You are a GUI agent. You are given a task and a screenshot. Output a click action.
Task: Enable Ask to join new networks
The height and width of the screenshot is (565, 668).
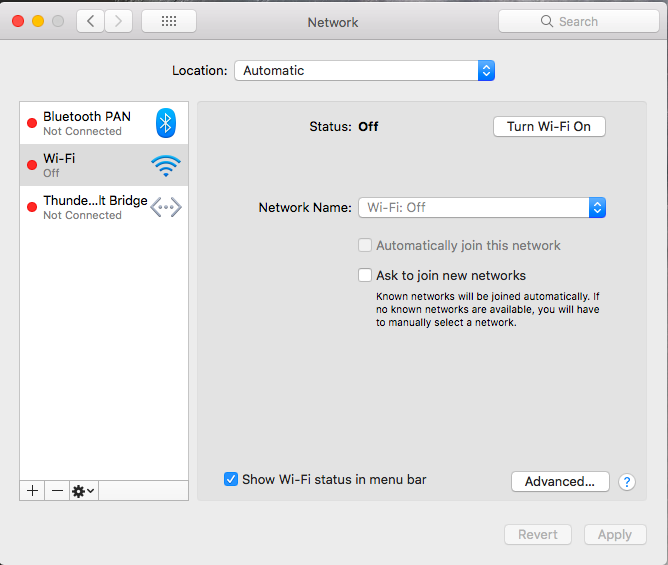[x=365, y=275]
